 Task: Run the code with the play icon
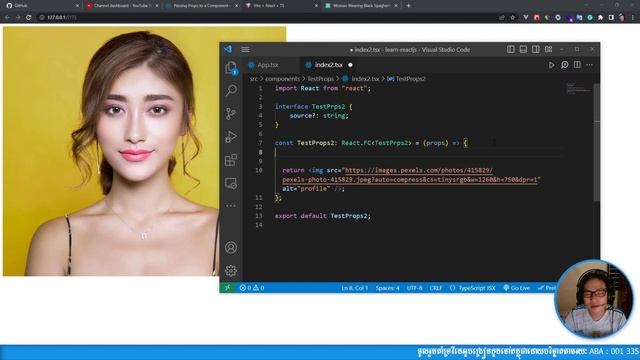click(x=551, y=65)
